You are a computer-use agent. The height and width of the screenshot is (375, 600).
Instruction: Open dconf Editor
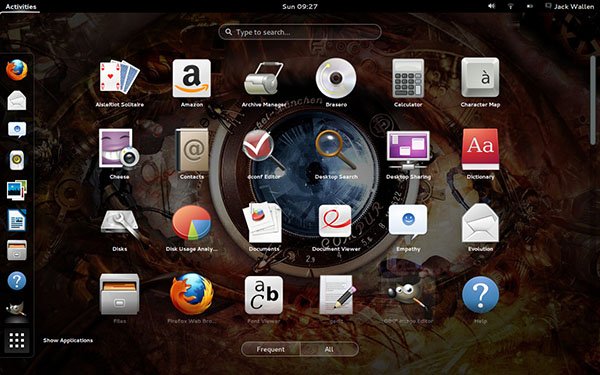(264, 150)
